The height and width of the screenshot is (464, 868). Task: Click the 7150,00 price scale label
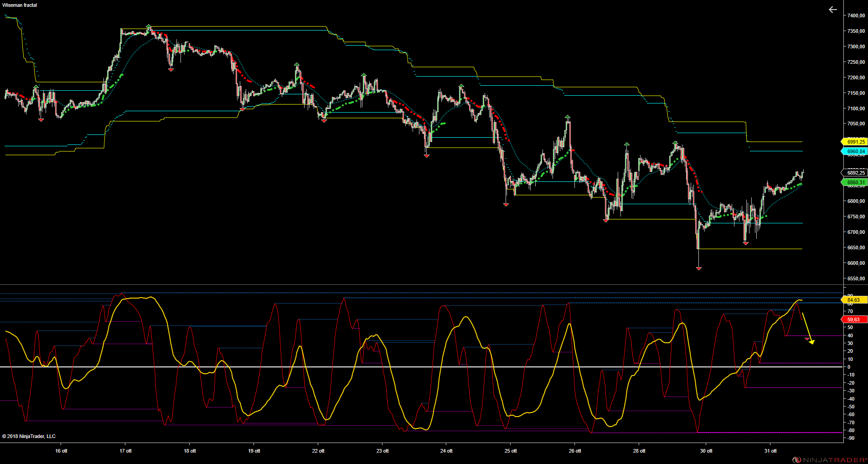click(x=856, y=93)
